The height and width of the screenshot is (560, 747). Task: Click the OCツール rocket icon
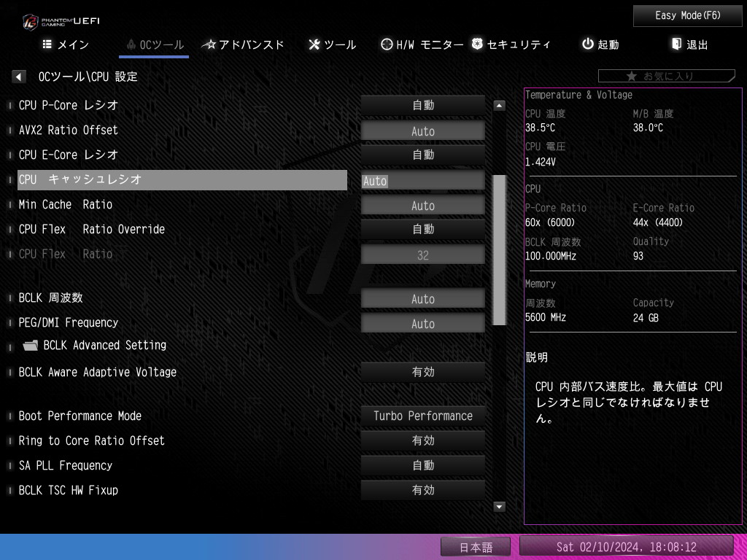[131, 44]
